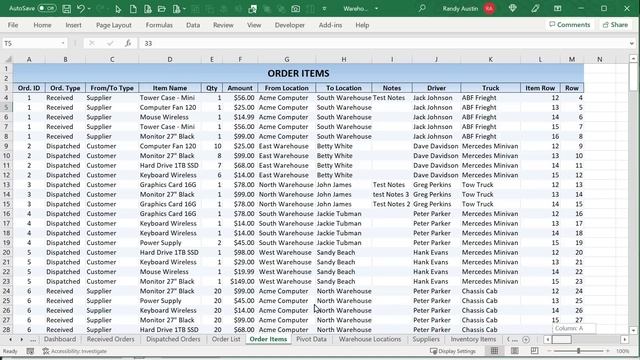
Task: Click the next sheet tab scroll arrow
Action: 21,339
